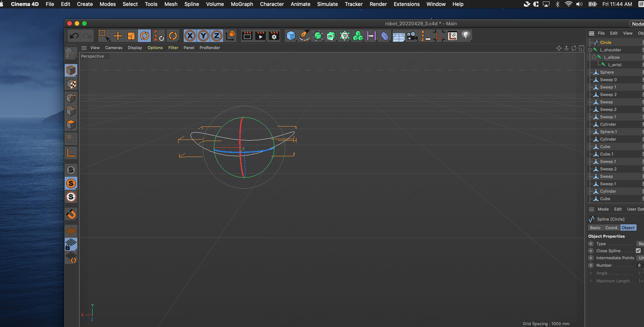The width and height of the screenshot is (644, 327).
Task: Toggle the Z axis lock
Action: pyautogui.click(x=217, y=36)
